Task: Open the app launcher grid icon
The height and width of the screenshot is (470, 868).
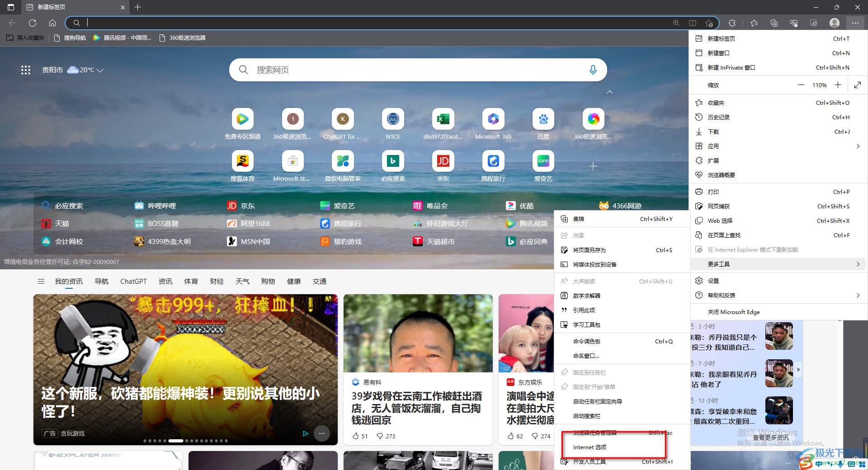Action: 26,70
